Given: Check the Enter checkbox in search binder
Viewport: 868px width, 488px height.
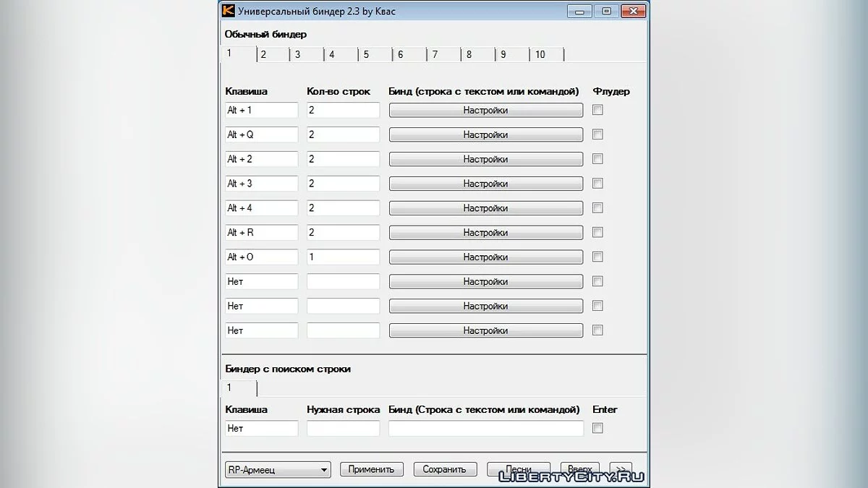Looking at the screenshot, I should (x=597, y=428).
